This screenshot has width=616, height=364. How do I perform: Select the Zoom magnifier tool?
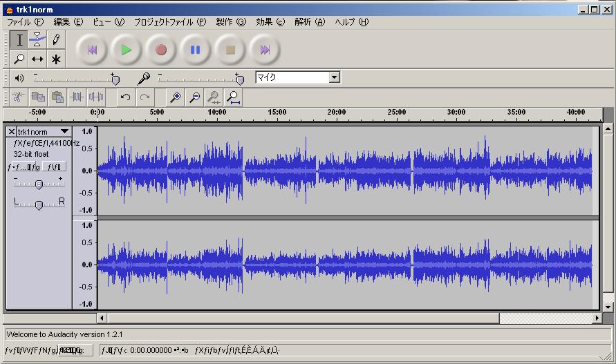tap(19, 59)
